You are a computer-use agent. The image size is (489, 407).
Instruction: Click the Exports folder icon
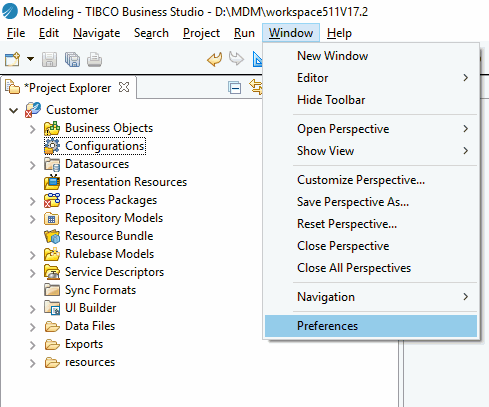(x=52, y=344)
